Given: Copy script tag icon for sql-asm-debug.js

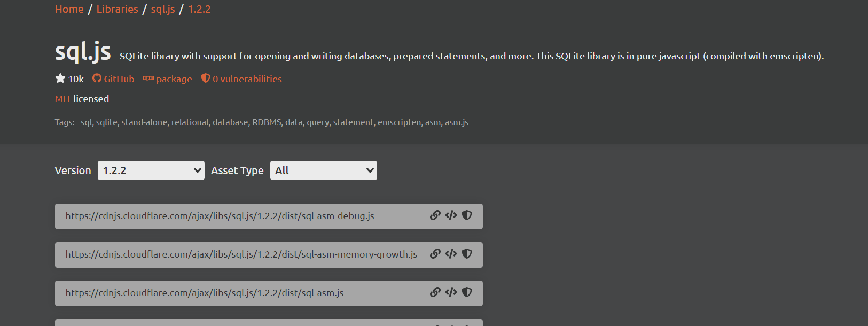Looking at the screenshot, I should coord(451,215).
